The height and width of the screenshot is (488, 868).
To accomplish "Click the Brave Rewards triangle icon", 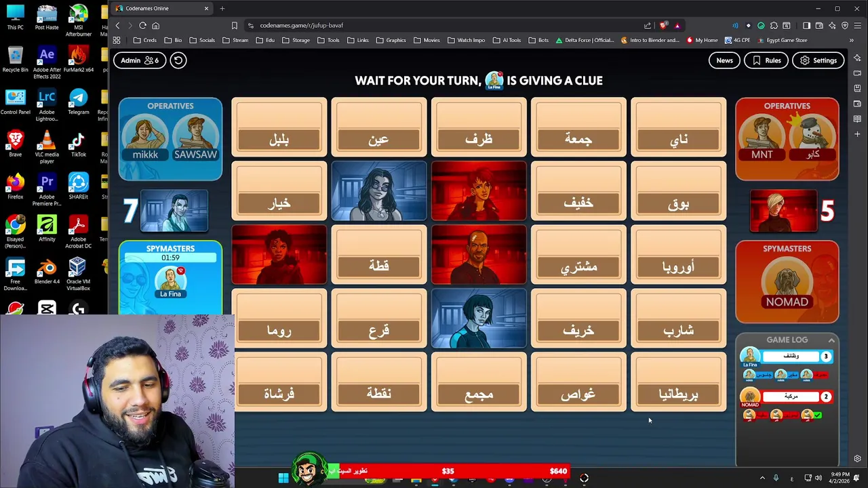I will pyautogui.click(x=677, y=26).
